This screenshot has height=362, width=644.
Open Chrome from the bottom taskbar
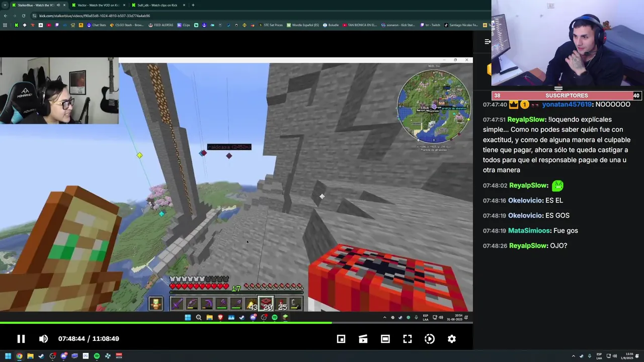[19, 356]
